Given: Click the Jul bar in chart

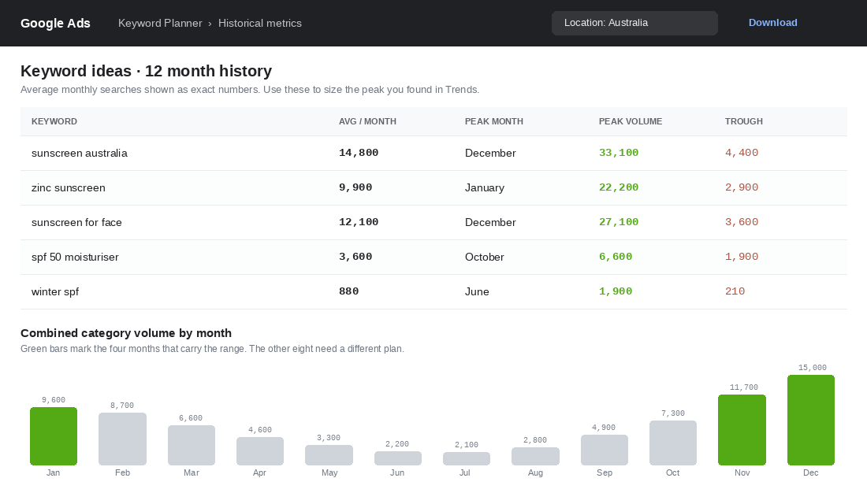Looking at the screenshot, I should pos(466,458).
